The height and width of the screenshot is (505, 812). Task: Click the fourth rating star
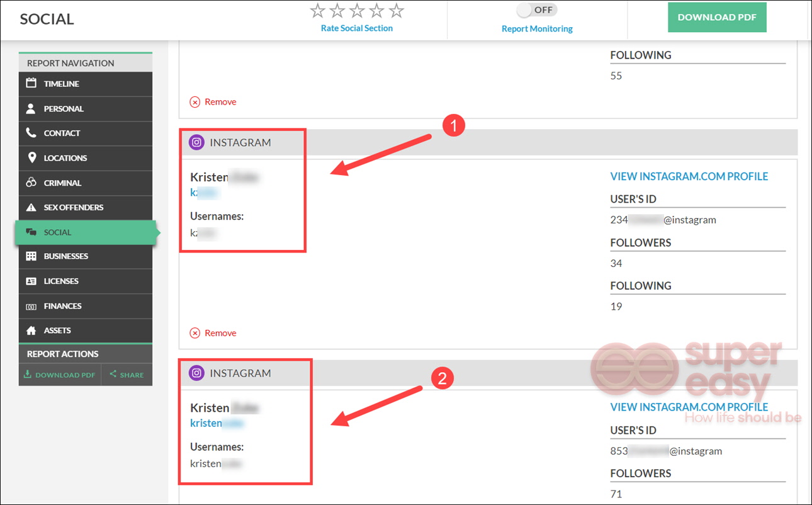pos(376,11)
